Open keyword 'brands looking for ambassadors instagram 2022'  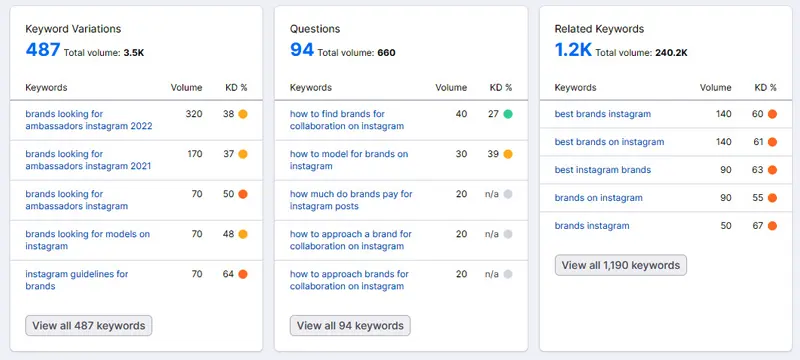point(89,120)
